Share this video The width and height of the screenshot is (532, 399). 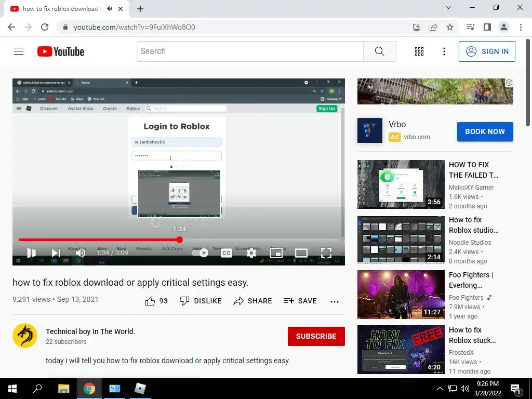pos(253,301)
